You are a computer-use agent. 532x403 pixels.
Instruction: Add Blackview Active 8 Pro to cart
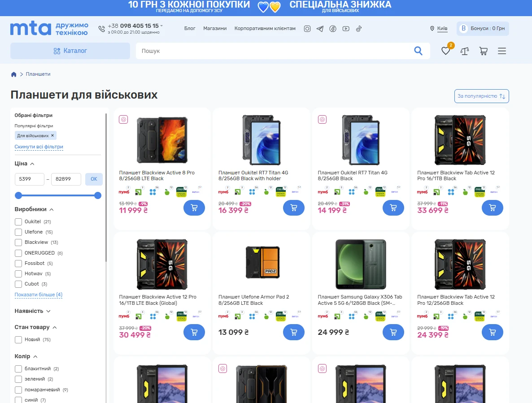pos(194,208)
